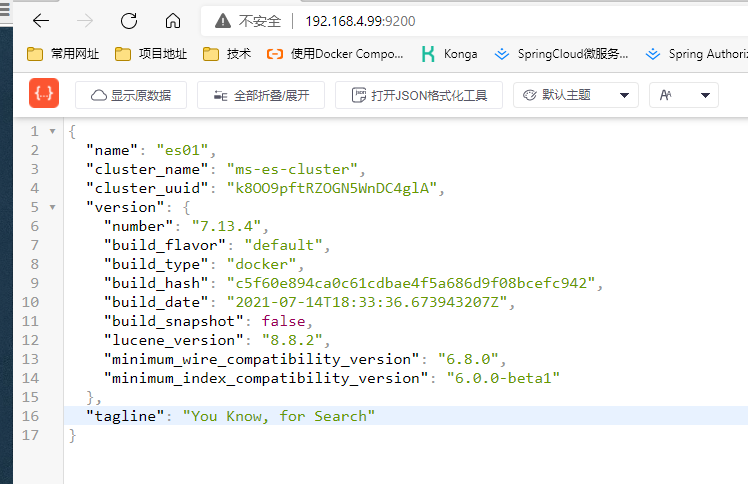Click line number 17 in the gutter
This screenshot has width=748, height=484.
30,435
